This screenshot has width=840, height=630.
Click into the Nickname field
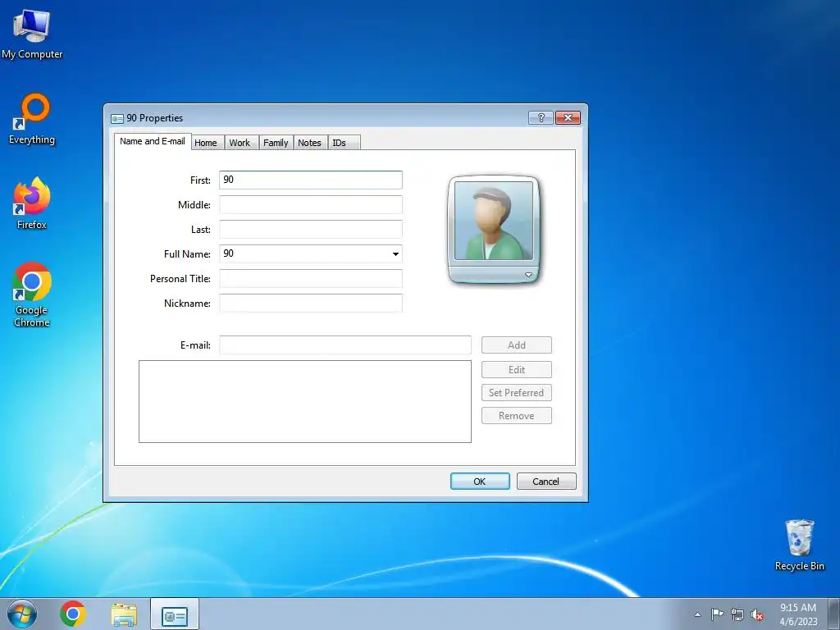pos(311,304)
